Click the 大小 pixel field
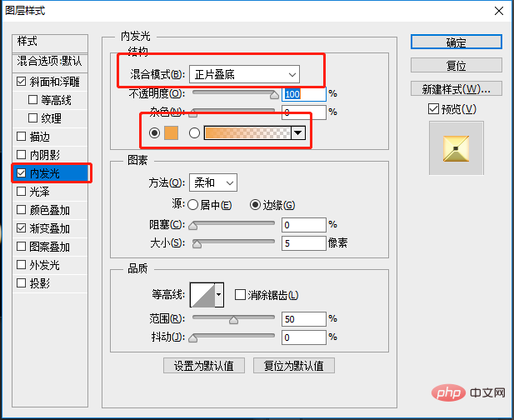 pos(304,243)
